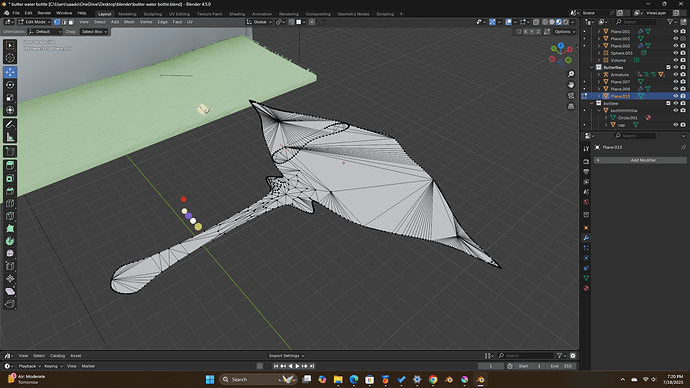The width and height of the screenshot is (690, 388).
Task: Select the Extrude Region tool
Action: (10, 166)
